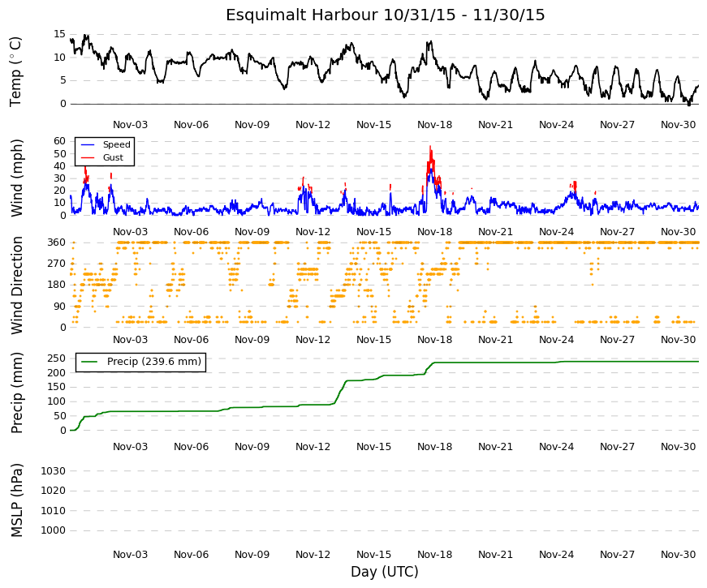The height and width of the screenshot is (588, 707).
Task: Click the Precip (239.6 mm) legend label
Action: click(x=154, y=362)
